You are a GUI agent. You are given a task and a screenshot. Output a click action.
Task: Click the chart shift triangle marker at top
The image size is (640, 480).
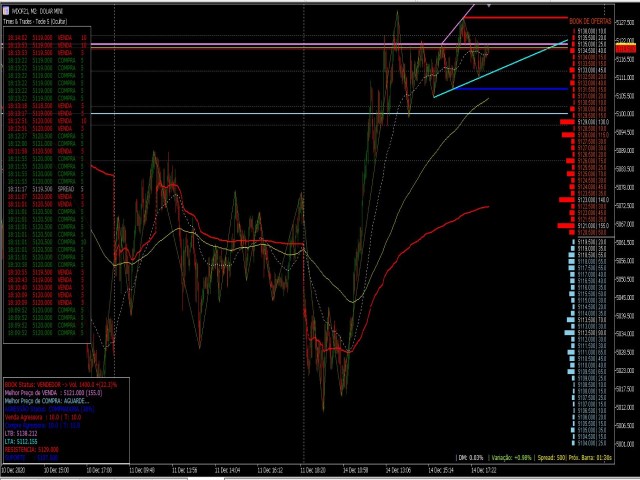pyautogui.click(x=489, y=6)
